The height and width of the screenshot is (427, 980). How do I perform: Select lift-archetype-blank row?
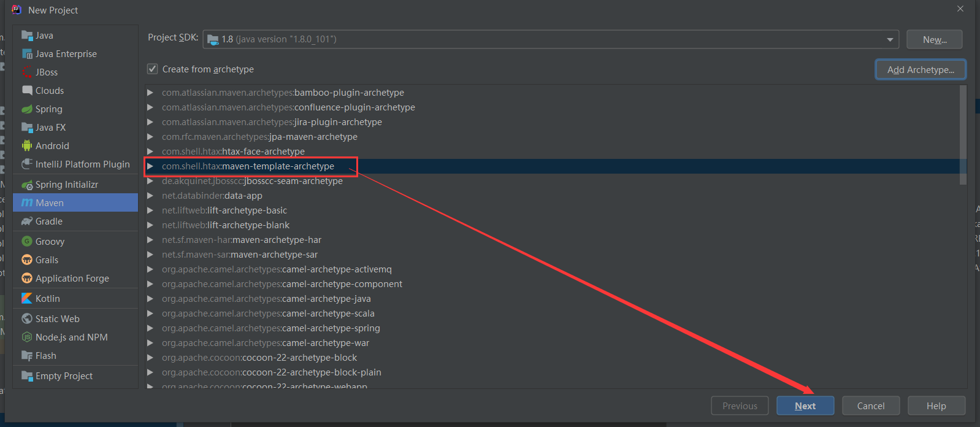tap(552, 225)
